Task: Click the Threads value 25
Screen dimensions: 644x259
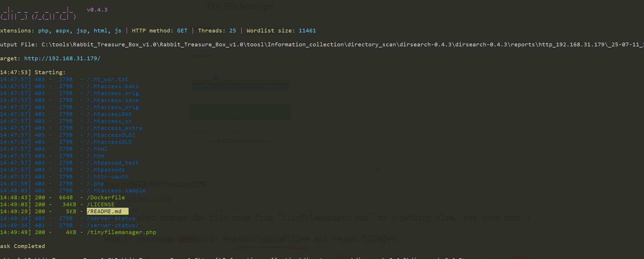Action: pos(233,31)
